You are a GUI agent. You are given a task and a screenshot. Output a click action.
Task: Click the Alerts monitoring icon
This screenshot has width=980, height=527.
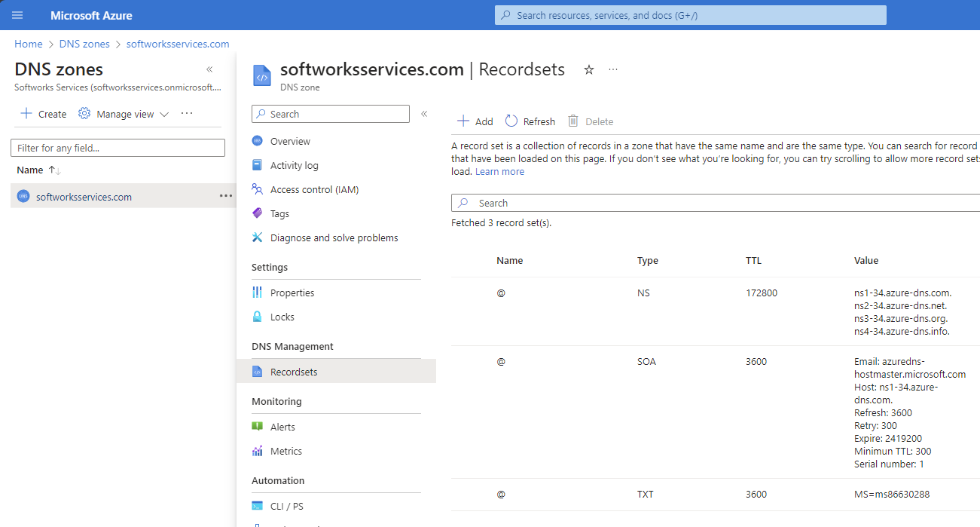[257, 426]
